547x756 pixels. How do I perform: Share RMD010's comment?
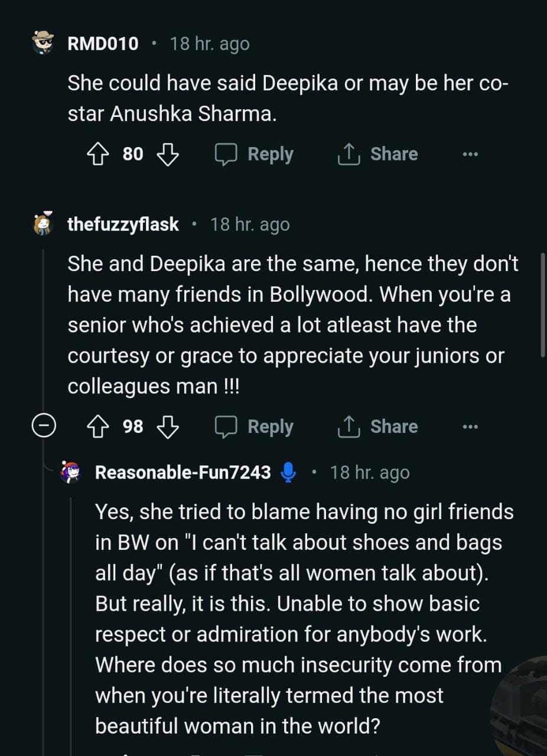(378, 155)
